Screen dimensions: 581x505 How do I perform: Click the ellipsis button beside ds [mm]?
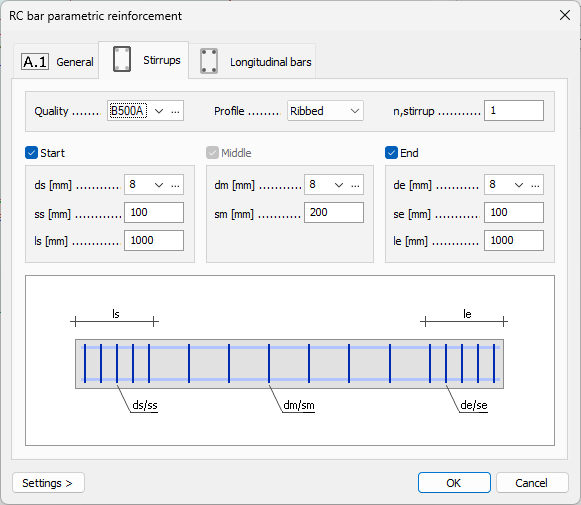pos(175,185)
